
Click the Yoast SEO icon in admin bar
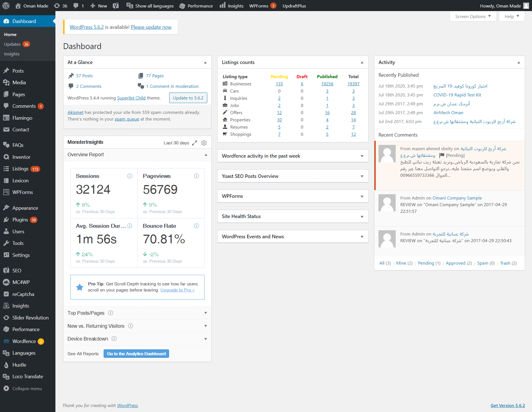[x=116, y=6]
